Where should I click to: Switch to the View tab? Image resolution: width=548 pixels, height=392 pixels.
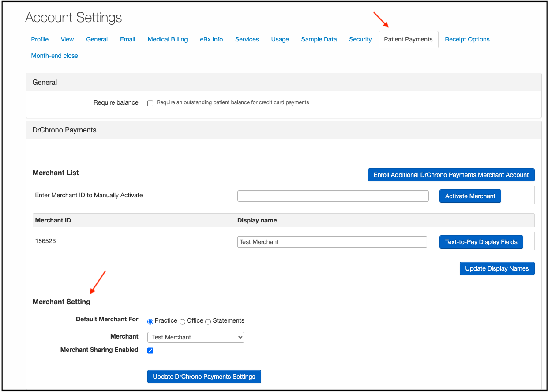click(x=67, y=39)
